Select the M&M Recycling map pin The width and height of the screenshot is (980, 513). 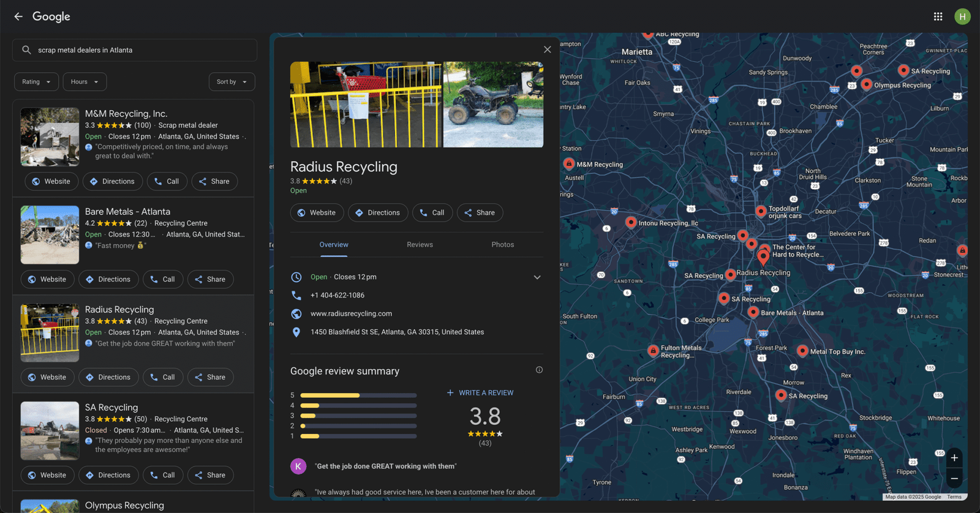point(568,164)
